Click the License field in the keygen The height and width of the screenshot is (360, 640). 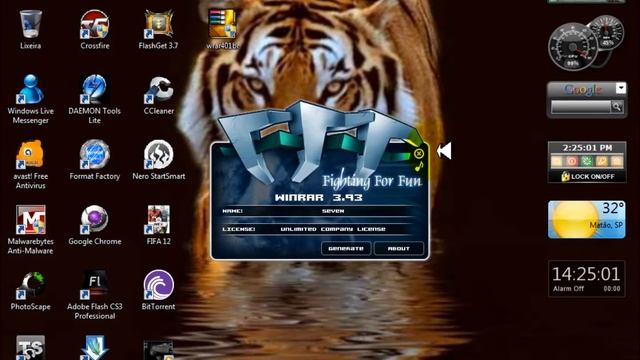pos(333,229)
